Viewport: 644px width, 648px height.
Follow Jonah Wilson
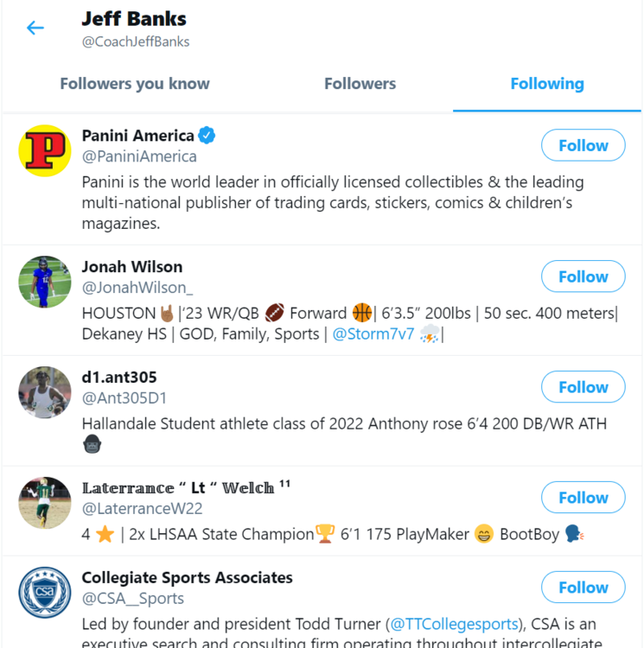pos(583,276)
